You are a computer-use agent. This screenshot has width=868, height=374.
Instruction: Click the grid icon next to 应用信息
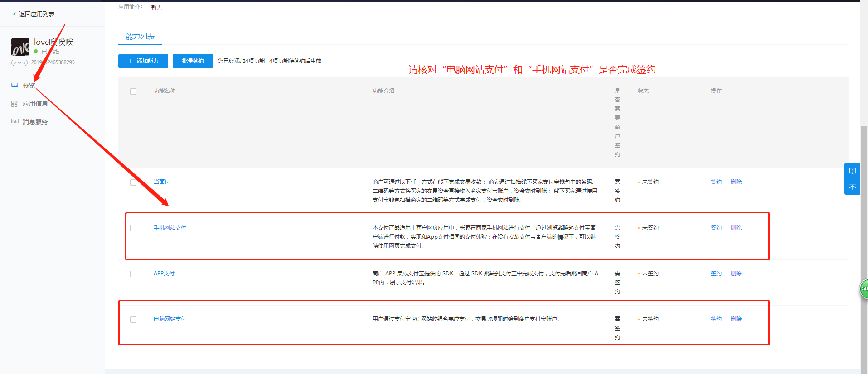(x=15, y=104)
